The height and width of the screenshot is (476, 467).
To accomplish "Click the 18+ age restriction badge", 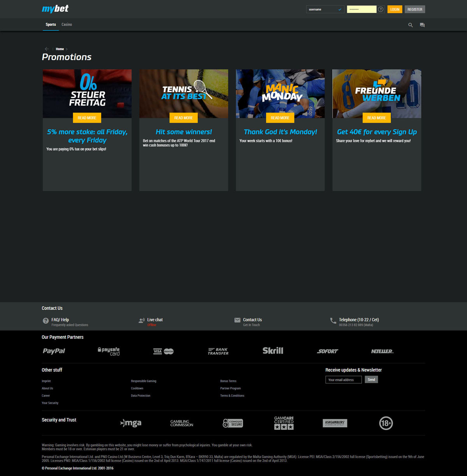I will [386, 423].
